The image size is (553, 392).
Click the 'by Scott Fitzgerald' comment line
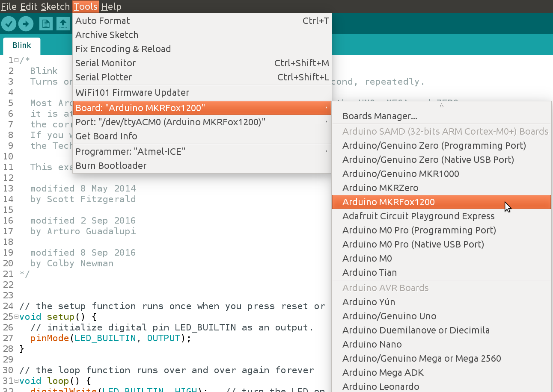pyautogui.click(x=83, y=199)
